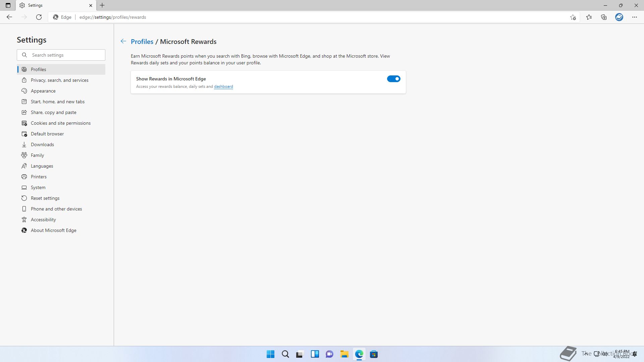This screenshot has height=362, width=644.
Task: Close the Settings tab
Action: 91,5
